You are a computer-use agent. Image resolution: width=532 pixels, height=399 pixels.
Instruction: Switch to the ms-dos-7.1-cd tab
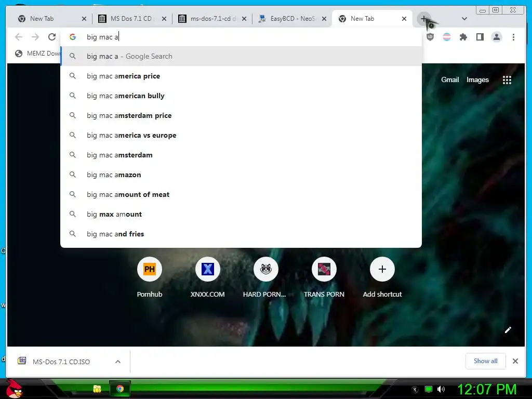pos(208,19)
